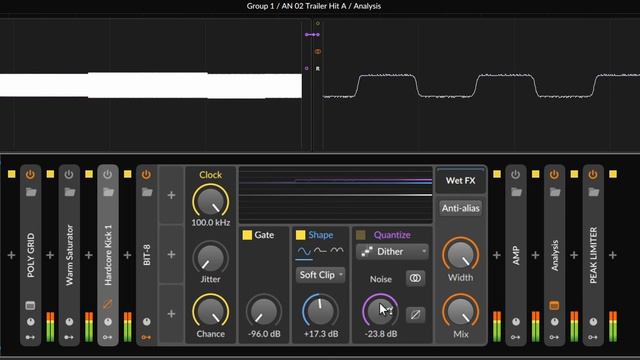Click the Mix knob
The height and width of the screenshot is (360, 640).
(x=460, y=311)
